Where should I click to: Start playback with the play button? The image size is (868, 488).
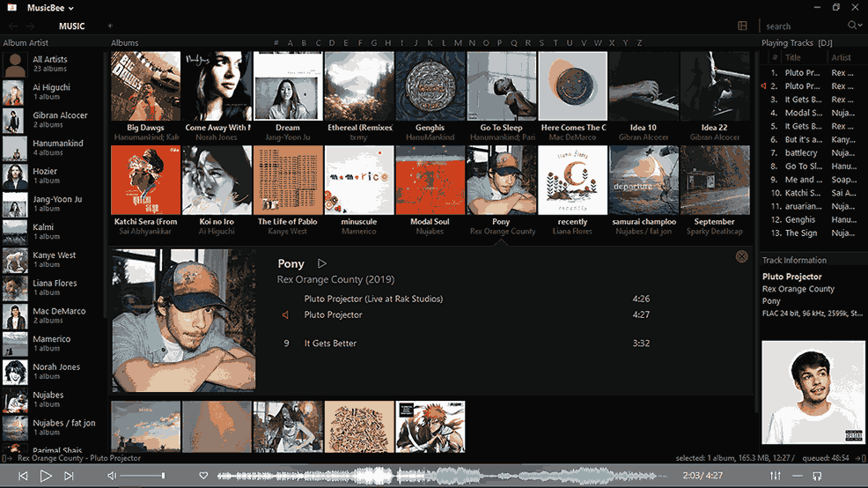46,476
